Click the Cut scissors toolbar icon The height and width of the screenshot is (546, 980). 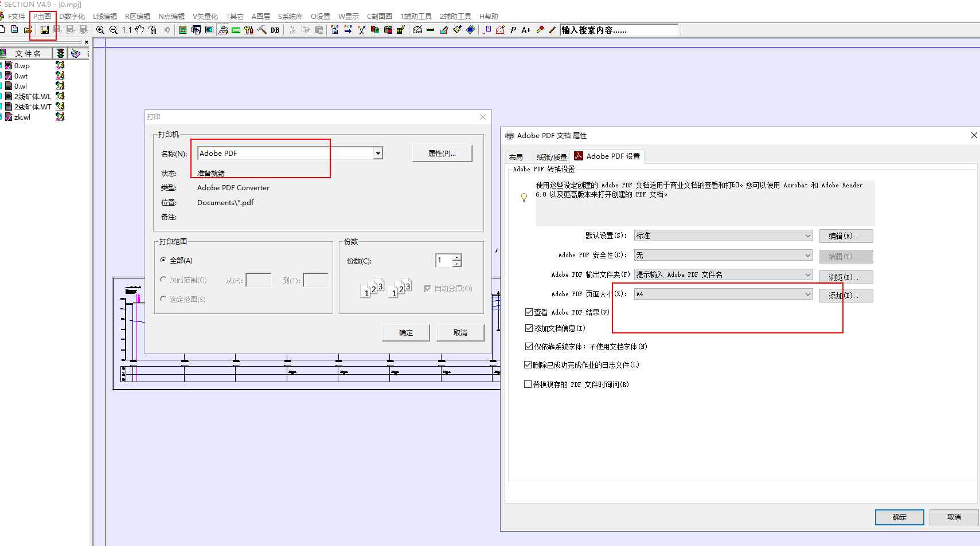pos(292,30)
